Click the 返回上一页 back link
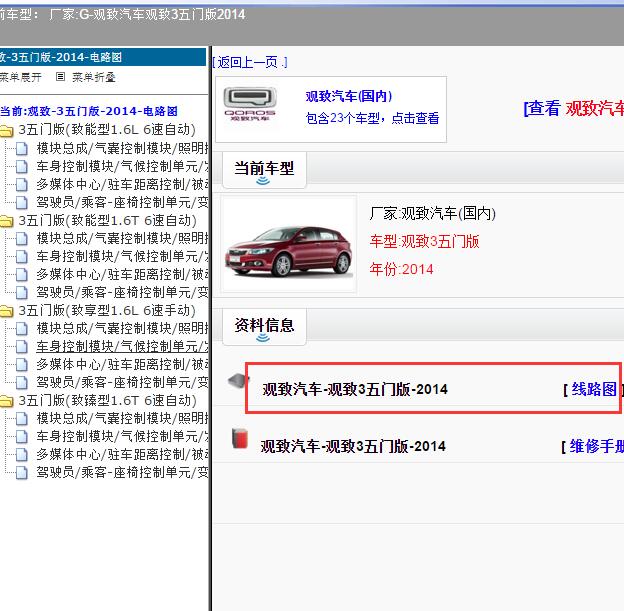This screenshot has width=624, height=611. point(250,62)
